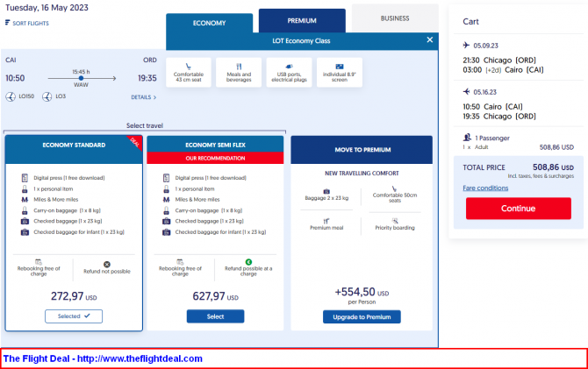
Task: Switch to the Premium tab
Action: tap(302, 21)
